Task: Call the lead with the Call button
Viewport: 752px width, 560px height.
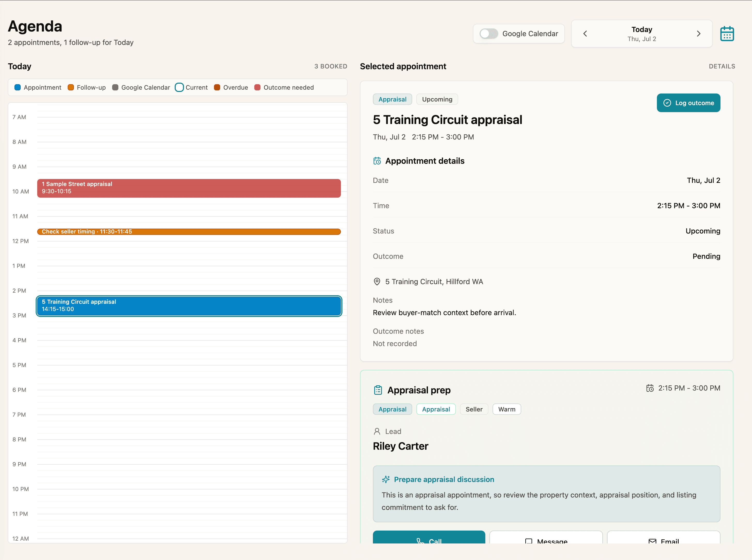Action: click(x=429, y=537)
